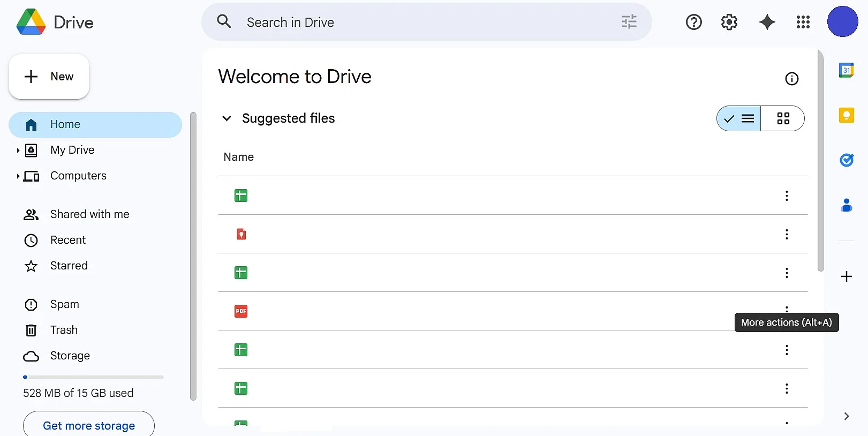
Task: Click Get add-ons plus icon
Action: tap(847, 276)
